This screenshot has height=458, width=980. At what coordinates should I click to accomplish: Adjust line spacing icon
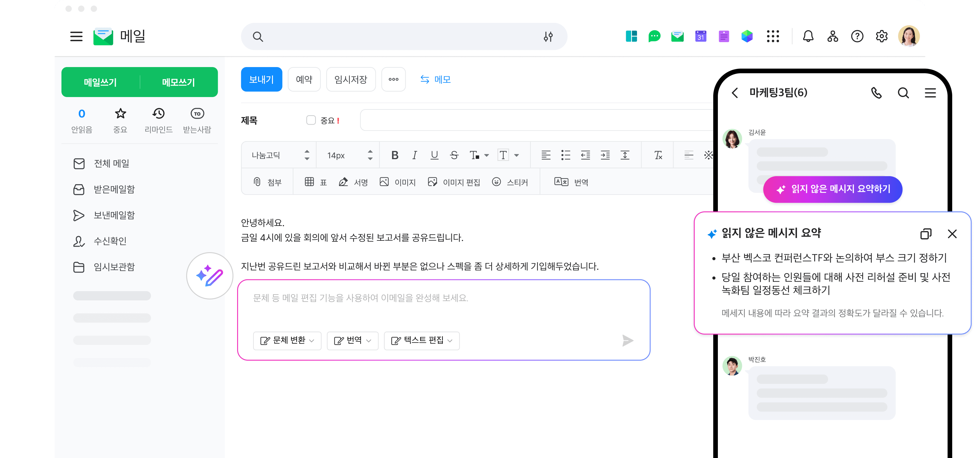point(625,155)
